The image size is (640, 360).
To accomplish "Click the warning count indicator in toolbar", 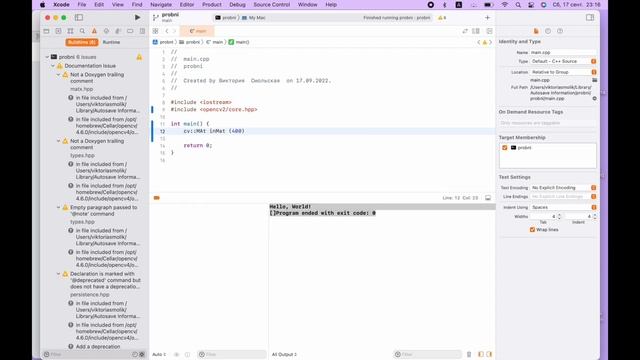I will 442,18.
